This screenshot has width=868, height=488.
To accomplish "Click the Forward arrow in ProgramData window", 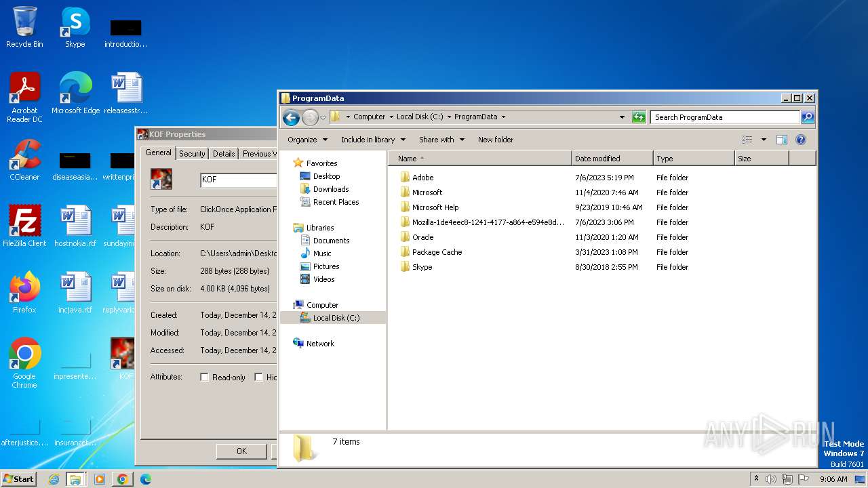I will tap(310, 117).
